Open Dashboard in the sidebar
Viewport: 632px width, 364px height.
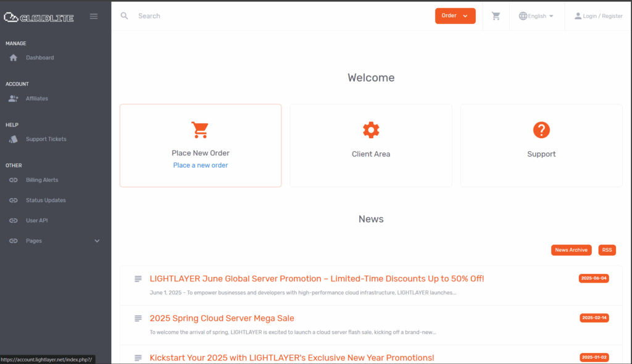coord(40,57)
